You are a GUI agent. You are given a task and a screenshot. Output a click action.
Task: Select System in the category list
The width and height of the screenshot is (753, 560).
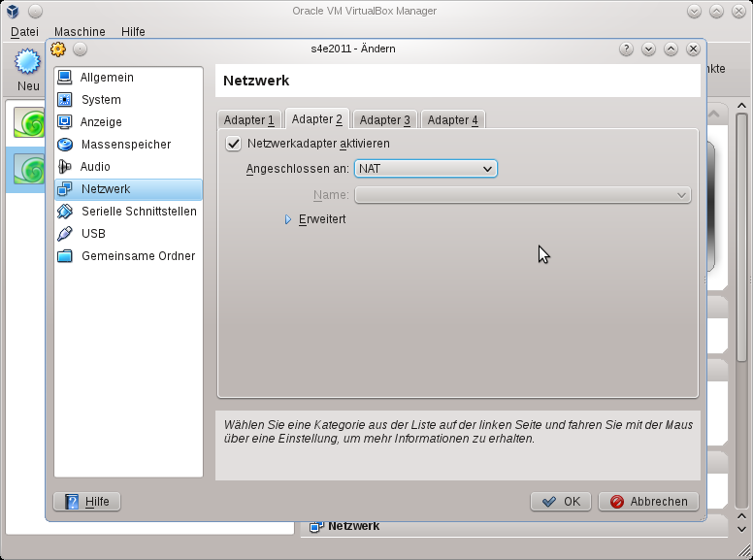129,99
